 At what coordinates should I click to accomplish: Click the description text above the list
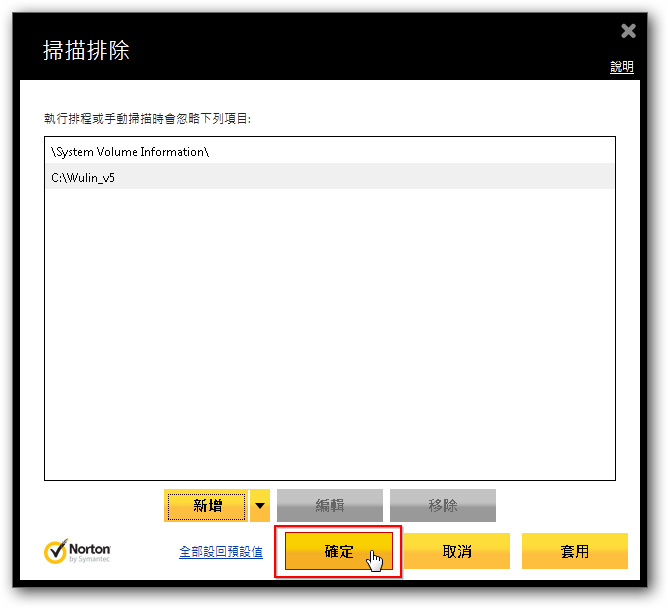coord(147,118)
